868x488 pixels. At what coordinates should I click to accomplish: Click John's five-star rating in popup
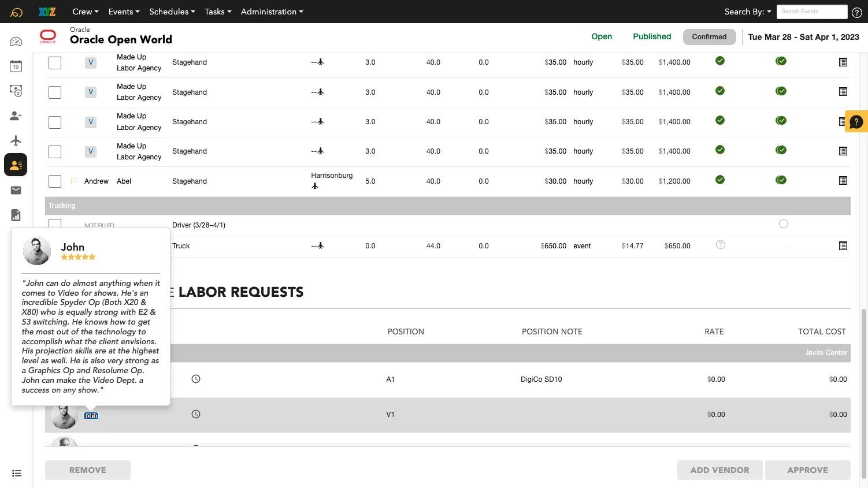click(78, 257)
